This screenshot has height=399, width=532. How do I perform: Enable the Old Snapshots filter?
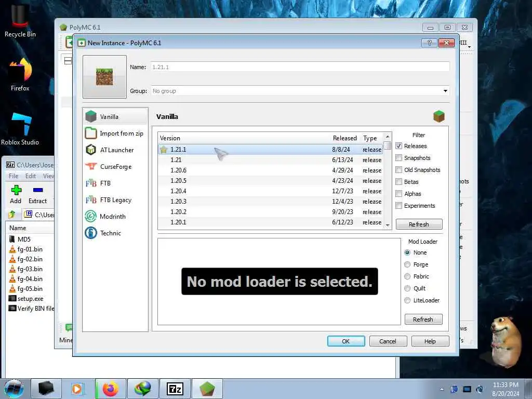(398, 170)
